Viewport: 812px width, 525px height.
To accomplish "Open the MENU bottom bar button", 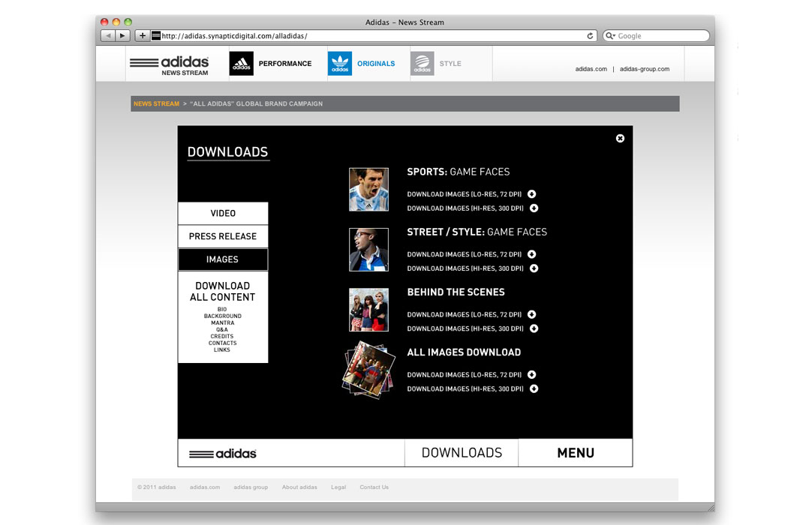I will (576, 453).
